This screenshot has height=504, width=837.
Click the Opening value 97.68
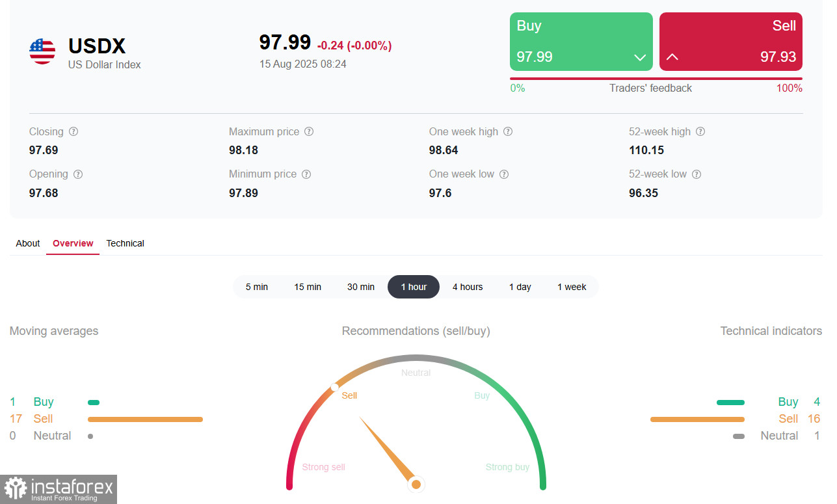click(44, 193)
